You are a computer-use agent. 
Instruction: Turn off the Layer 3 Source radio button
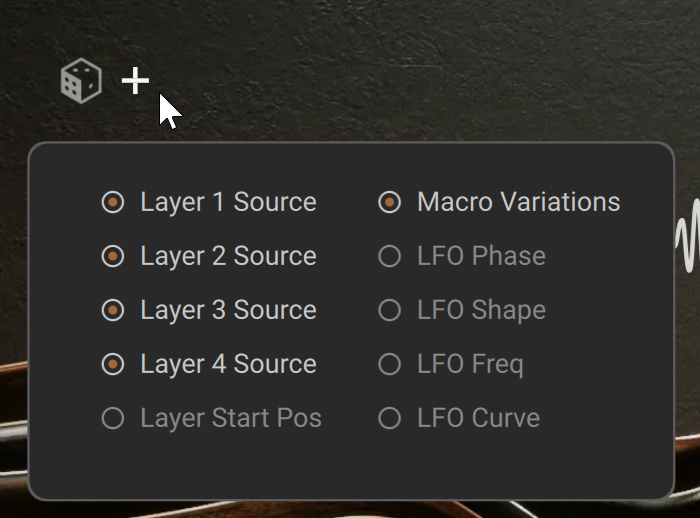(x=113, y=310)
